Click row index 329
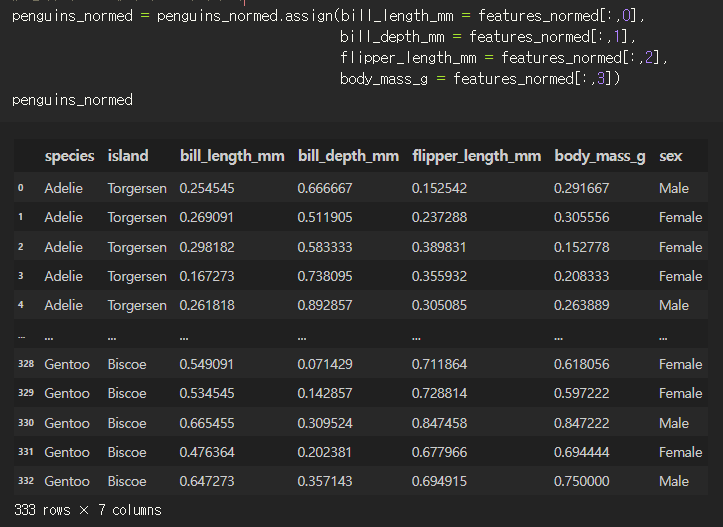 coord(26,393)
